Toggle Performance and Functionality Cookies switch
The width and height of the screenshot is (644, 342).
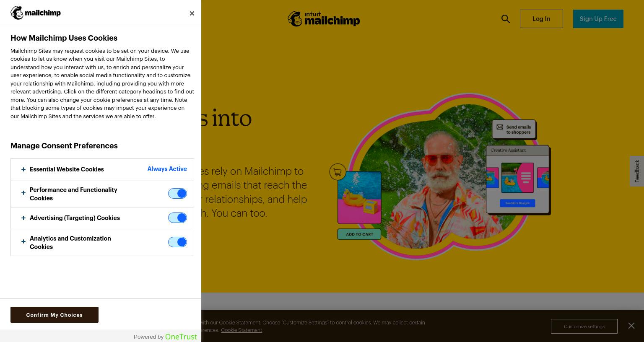pos(177,193)
